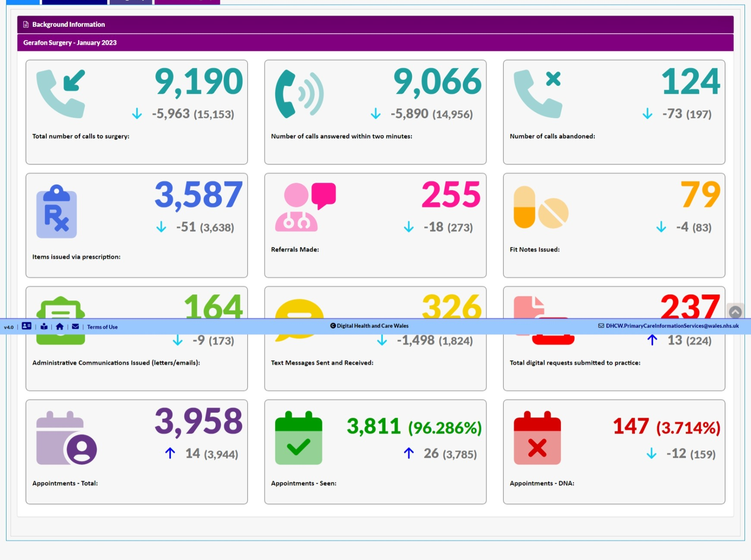Click the DHCW Primary Care email address link
751x560 pixels.
[x=672, y=326]
